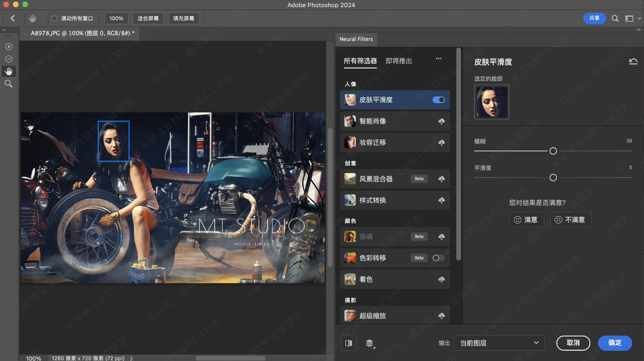Open the 输出 当前图层 dropdown
This screenshot has height=361, width=644.
(499, 343)
